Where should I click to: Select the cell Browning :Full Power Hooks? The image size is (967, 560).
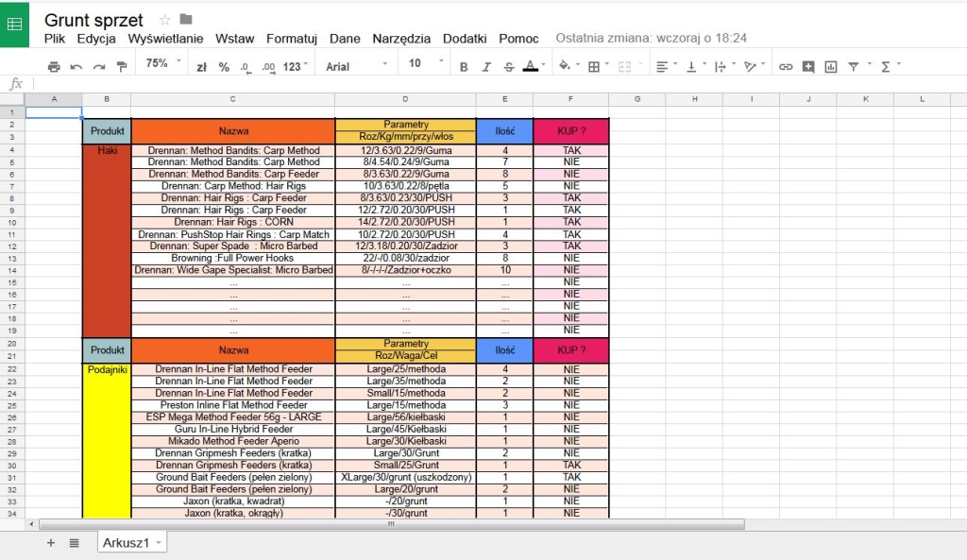click(233, 259)
